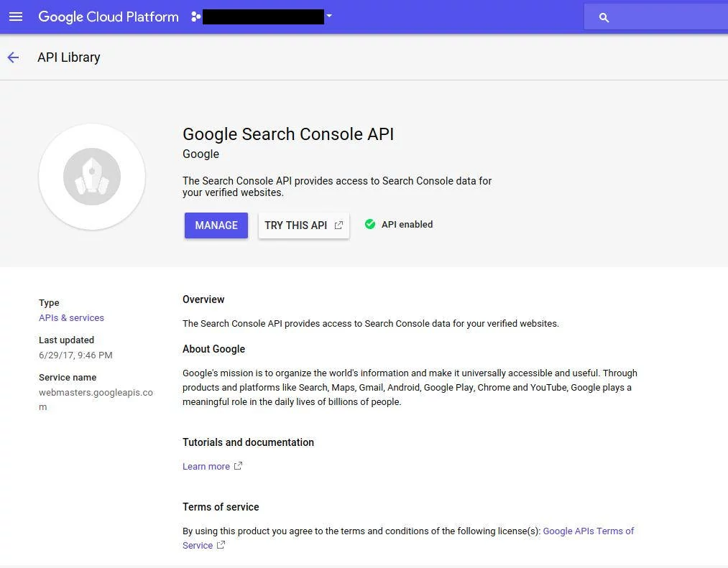
Task: Click the green API enabled checkmark
Action: click(x=370, y=224)
